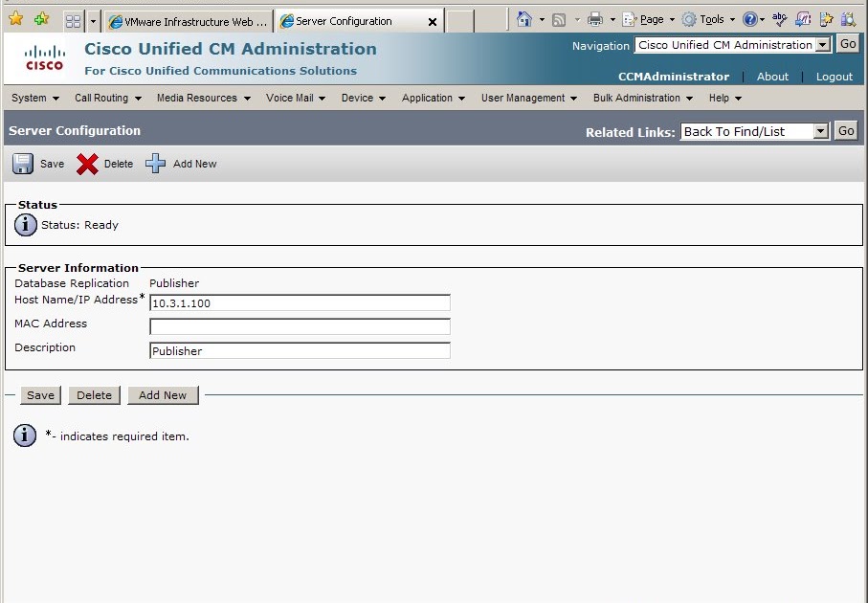
Task: Click the Cisco logo
Action: pos(44,58)
